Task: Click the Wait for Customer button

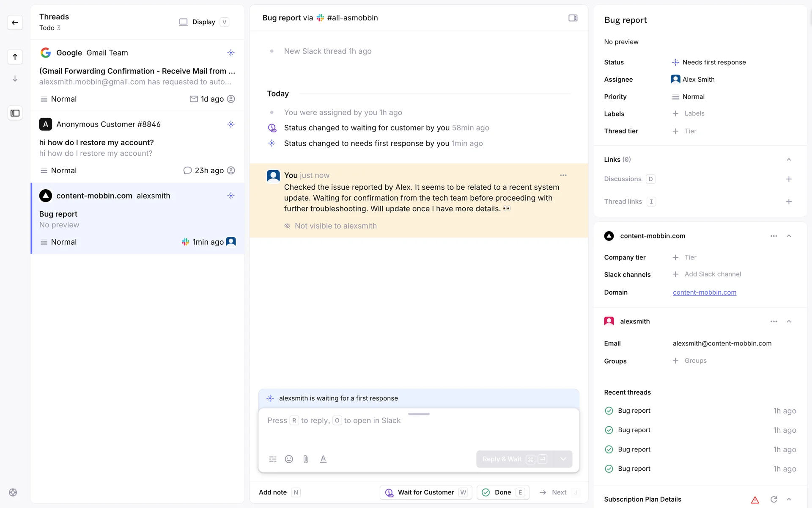Action: 425,492
